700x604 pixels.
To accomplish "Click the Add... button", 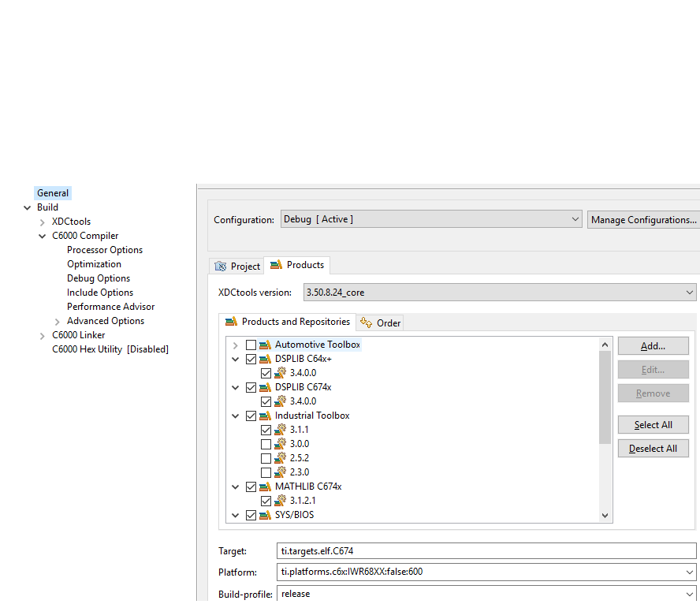I will 653,346.
